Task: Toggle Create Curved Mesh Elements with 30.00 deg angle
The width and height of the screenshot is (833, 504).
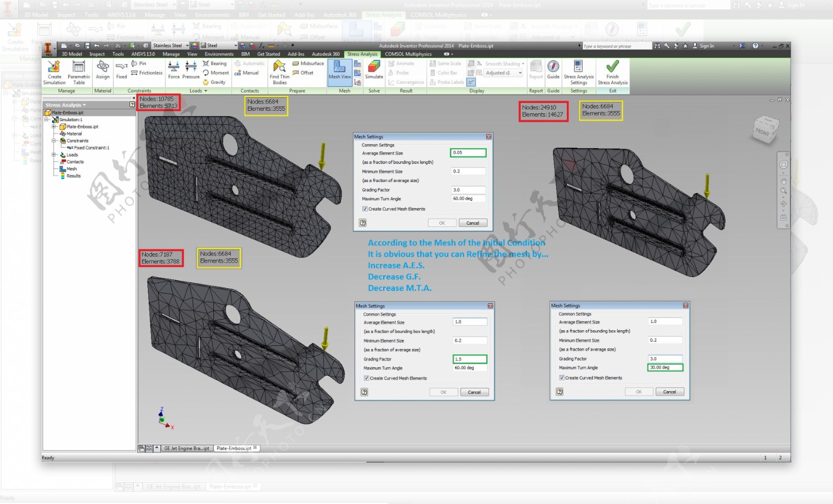Action: click(x=562, y=378)
